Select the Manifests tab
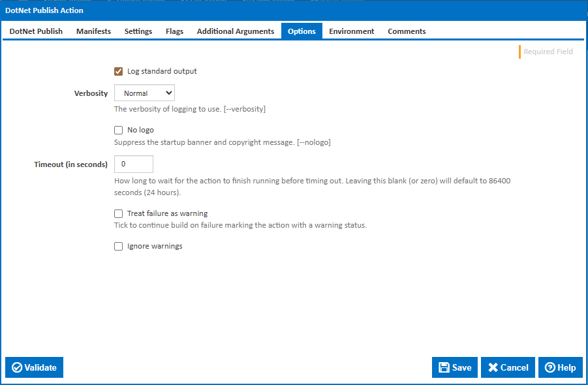The image size is (588, 385). click(x=93, y=31)
